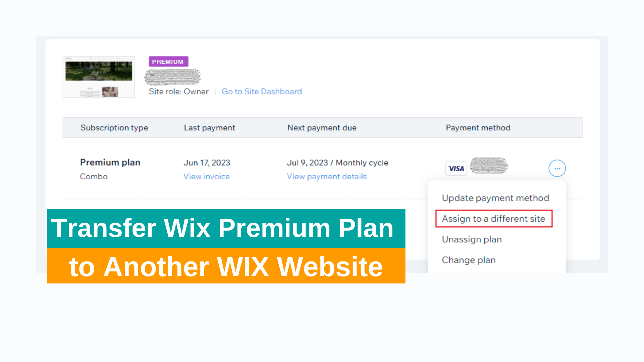Click the orange Another WIX Website banner

pyautogui.click(x=226, y=266)
